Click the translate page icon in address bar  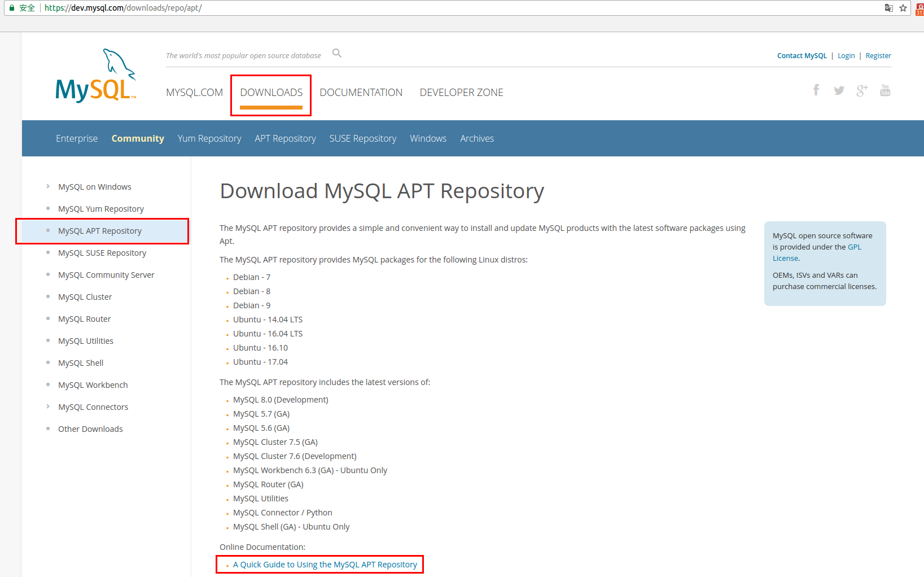[889, 8]
